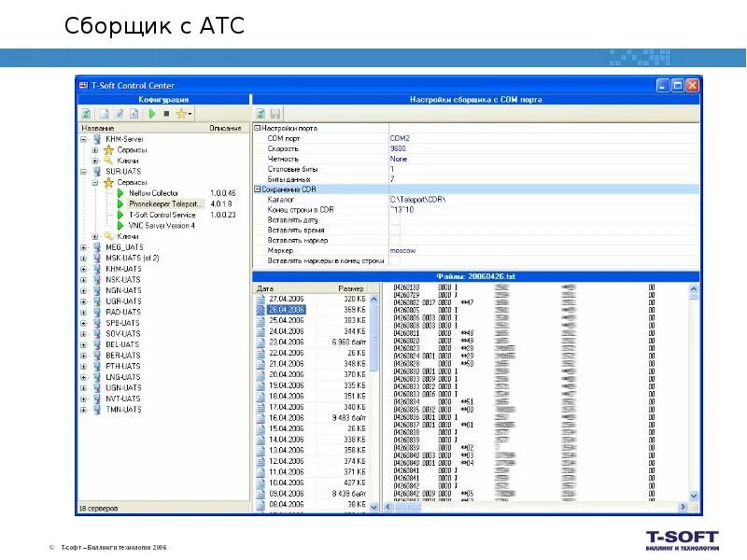Screen dimensions: 747x560
Task: Click file icon of 12.04.2006 row
Action: 261,461
